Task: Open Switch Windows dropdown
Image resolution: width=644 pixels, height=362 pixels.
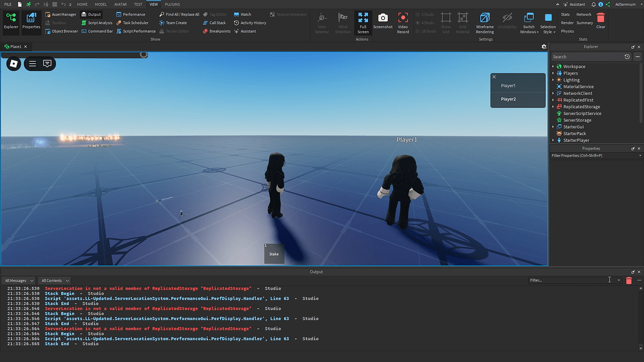Action: click(x=529, y=23)
